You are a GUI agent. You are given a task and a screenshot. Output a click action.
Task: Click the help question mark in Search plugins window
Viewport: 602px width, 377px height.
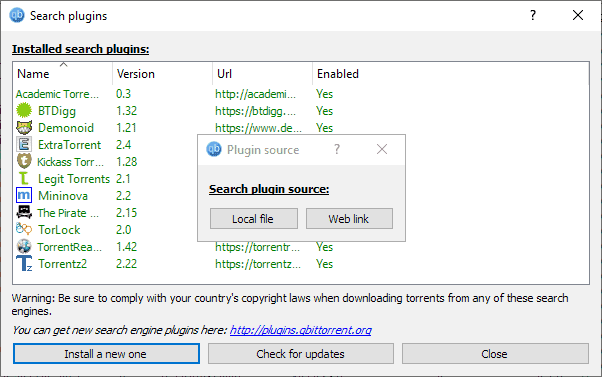[x=533, y=15]
